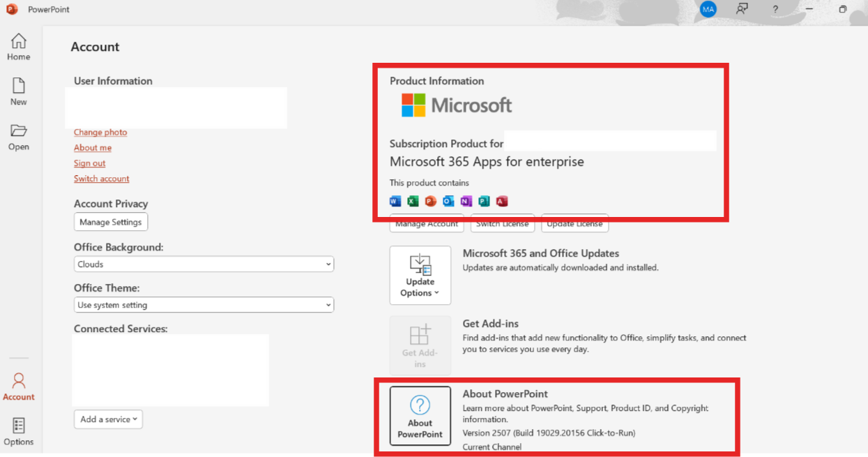Click the Access app icon
This screenshot has width=868, height=457.
point(502,202)
